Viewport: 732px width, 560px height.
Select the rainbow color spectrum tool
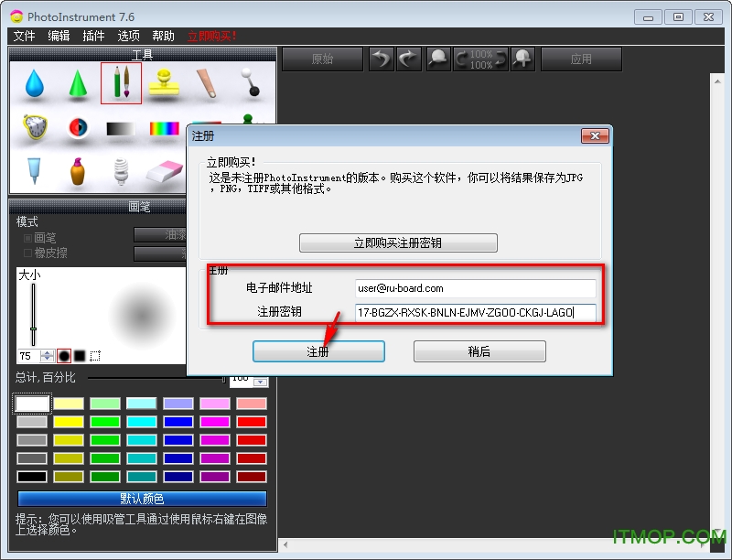pyautogui.click(x=165, y=128)
